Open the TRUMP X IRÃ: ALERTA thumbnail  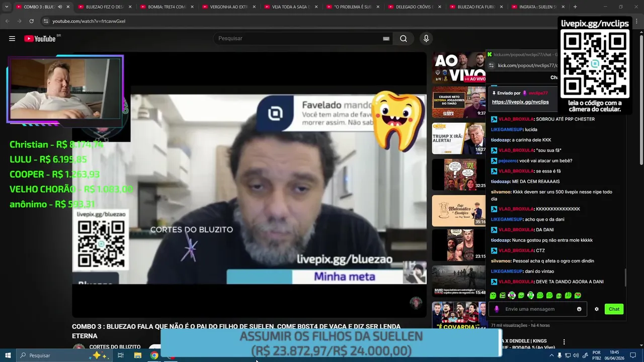coord(459,138)
